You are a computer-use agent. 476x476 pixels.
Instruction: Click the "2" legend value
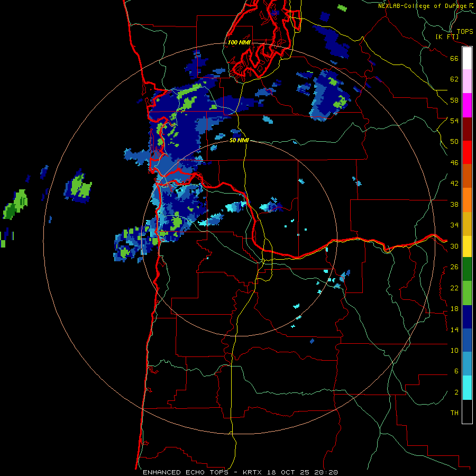tap(456, 392)
